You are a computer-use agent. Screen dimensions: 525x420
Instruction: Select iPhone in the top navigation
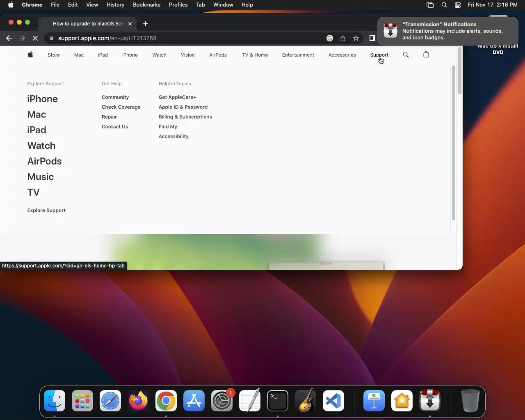[x=130, y=55]
